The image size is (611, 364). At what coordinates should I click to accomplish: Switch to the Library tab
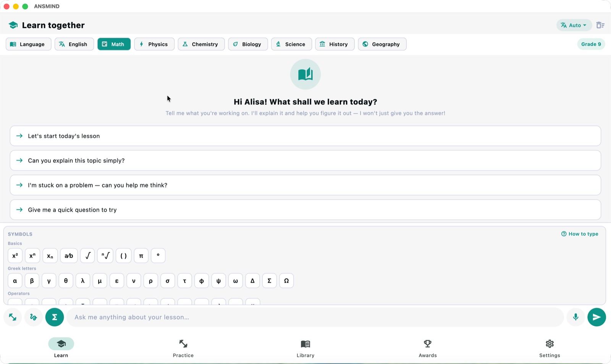pos(305,348)
